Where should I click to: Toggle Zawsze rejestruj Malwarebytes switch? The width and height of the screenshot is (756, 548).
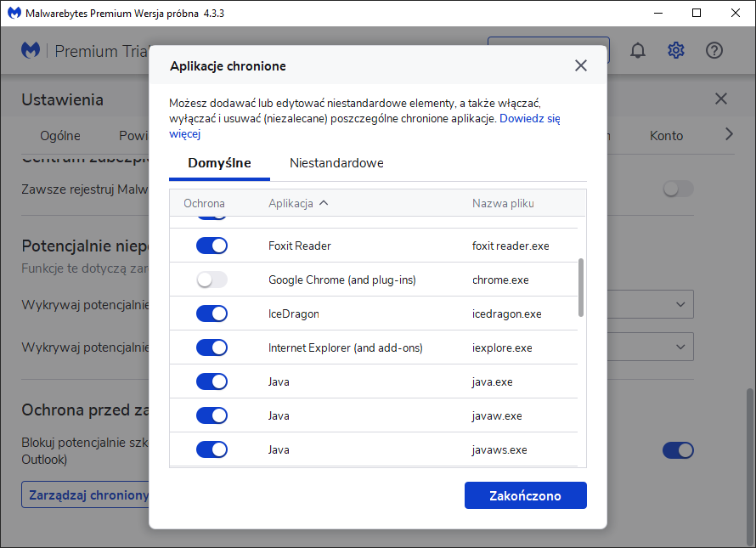pyautogui.click(x=678, y=189)
